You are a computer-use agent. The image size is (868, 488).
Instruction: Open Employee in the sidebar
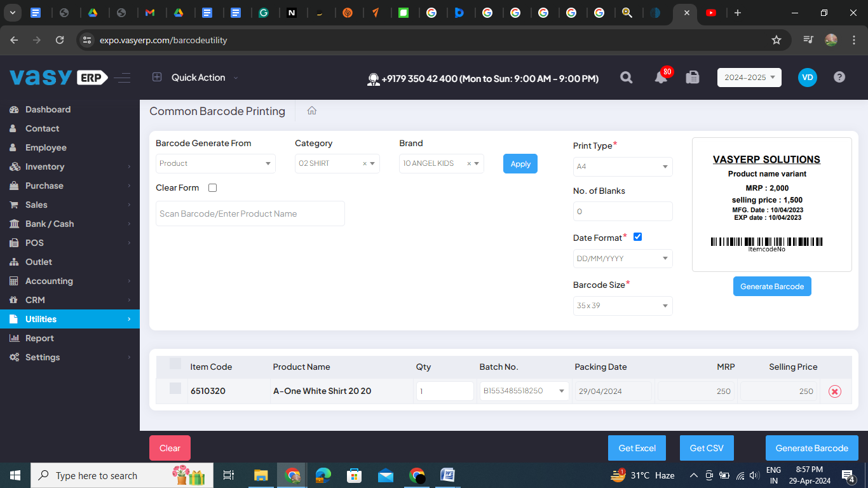click(x=70, y=147)
